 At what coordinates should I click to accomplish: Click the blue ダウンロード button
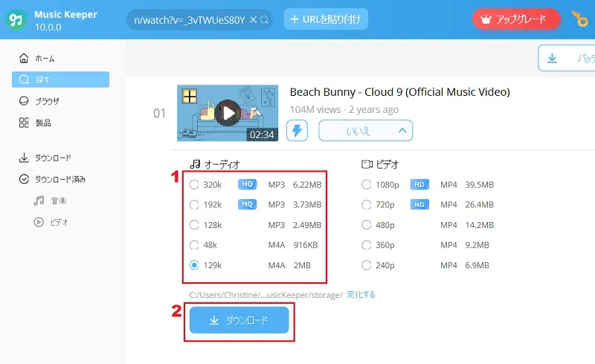[239, 320]
